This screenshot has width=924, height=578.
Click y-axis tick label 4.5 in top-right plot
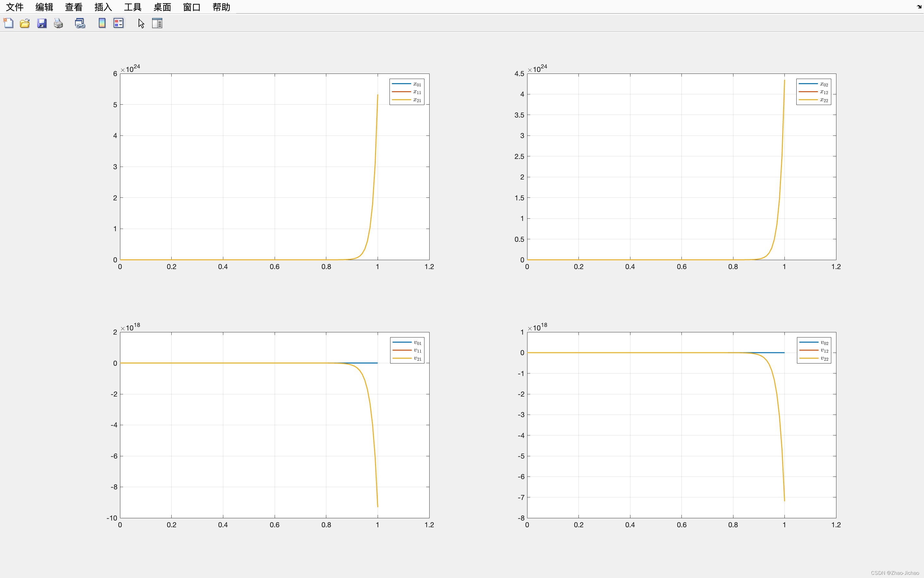pos(519,74)
